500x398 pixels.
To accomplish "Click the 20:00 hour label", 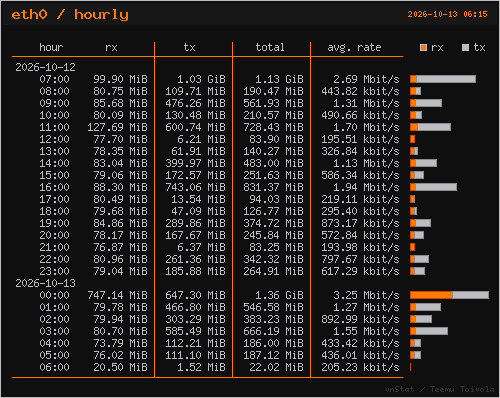I will point(54,235).
